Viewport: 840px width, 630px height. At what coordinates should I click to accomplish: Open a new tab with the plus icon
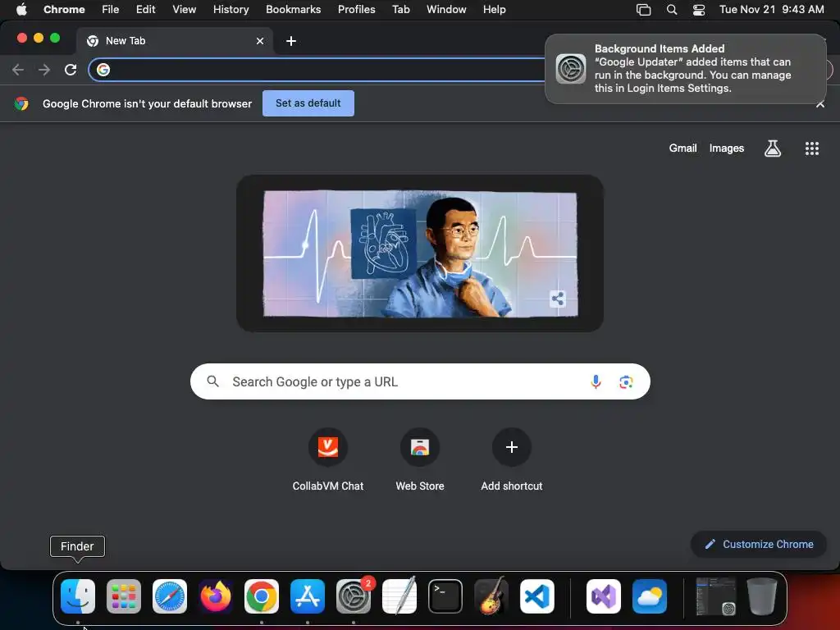pos(291,41)
